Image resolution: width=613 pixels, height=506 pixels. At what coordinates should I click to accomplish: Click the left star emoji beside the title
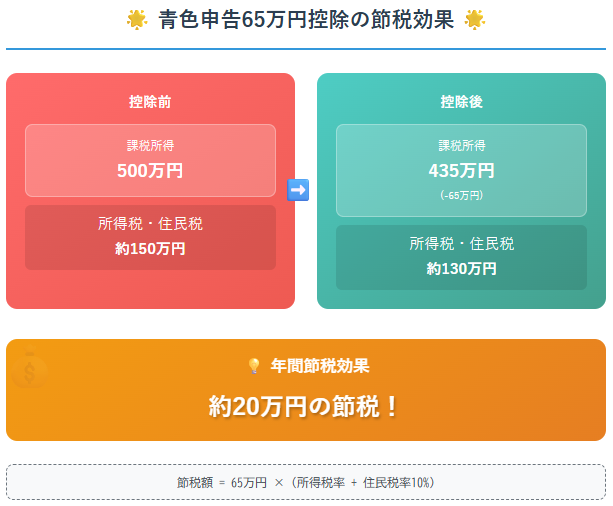137,20
